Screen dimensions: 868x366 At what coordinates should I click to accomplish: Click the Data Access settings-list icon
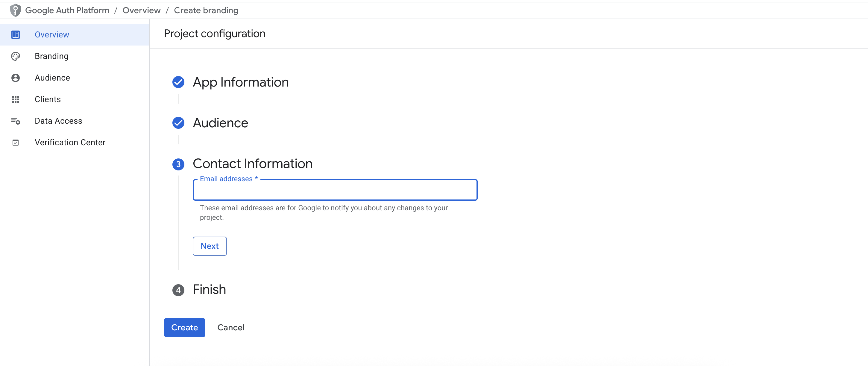click(x=16, y=121)
